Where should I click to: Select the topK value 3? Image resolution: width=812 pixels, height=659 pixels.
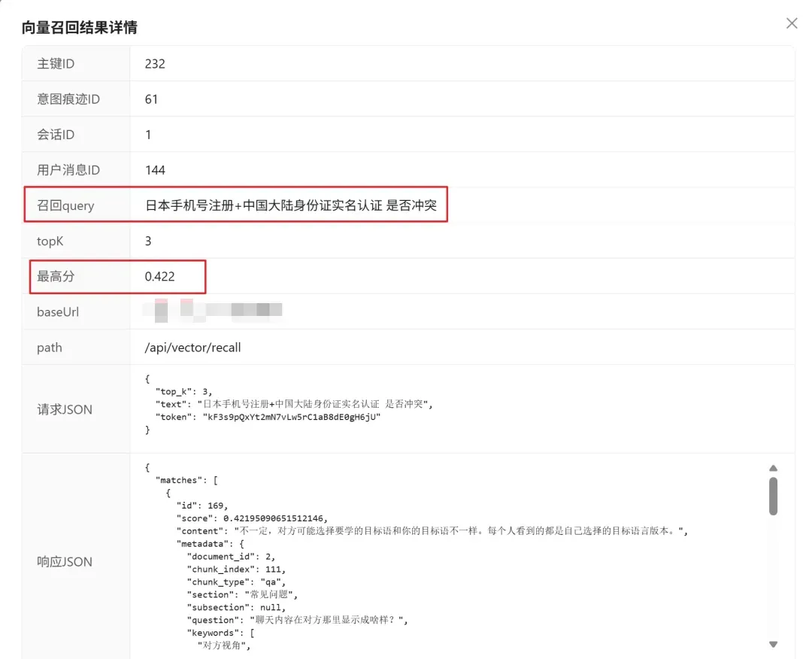148,241
